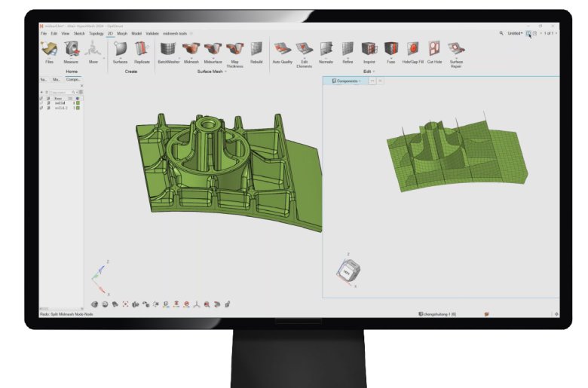Select the Map Thickness tool
Image resolution: width=588 pixels, height=388 pixels.
pyautogui.click(x=235, y=50)
